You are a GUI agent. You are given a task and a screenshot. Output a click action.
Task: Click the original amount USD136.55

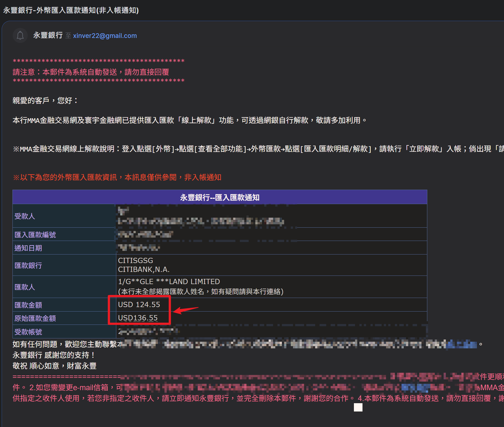pyautogui.click(x=138, y=318)
